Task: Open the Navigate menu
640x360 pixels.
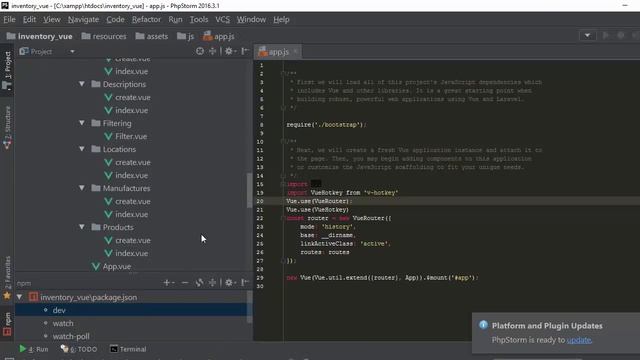Action: pos(83,20)
